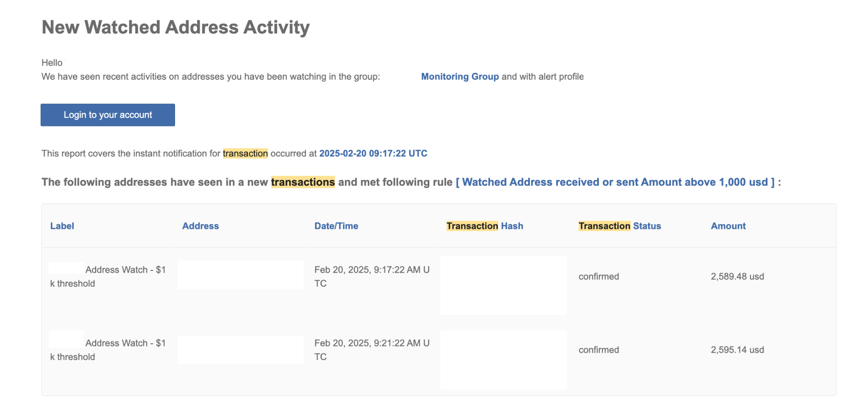Click the Date/Time column header
The height and width of the screenshot is (410, 868).
[x=336, y=226]
